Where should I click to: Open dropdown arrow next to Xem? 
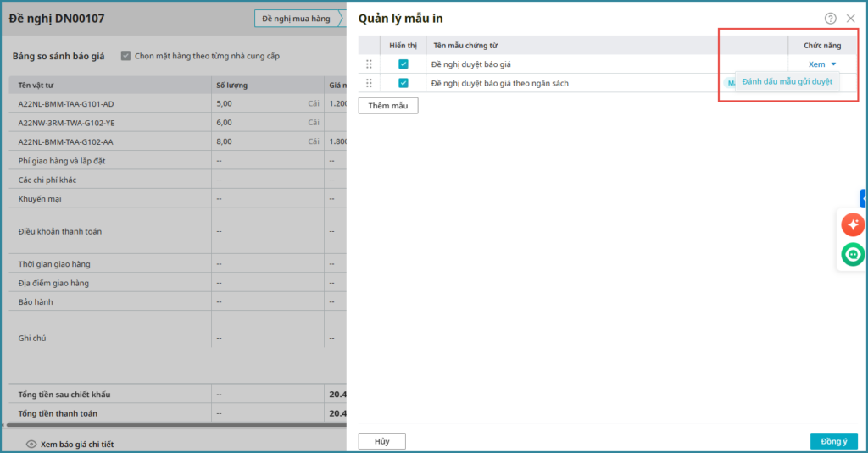pyautogui.click(x=833, y=64)
